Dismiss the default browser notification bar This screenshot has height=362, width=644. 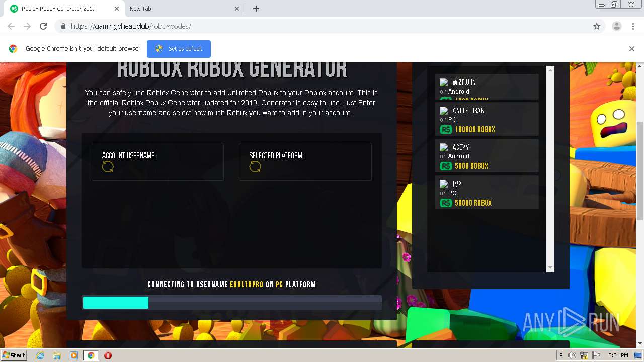(x=632, y=49)
